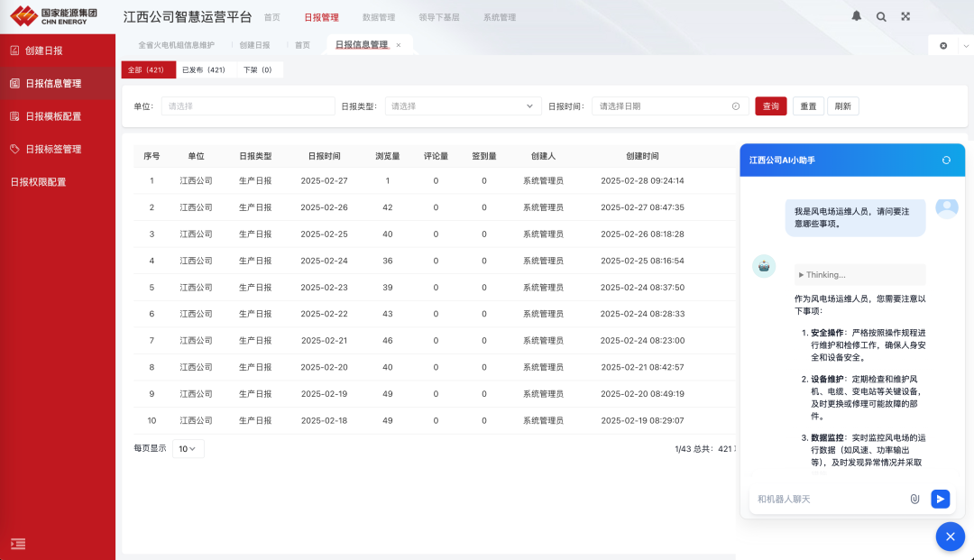This screenshot has width=974, height=560.
Task: Select the 全部 (421) filter tab
Action: point(149,70)
